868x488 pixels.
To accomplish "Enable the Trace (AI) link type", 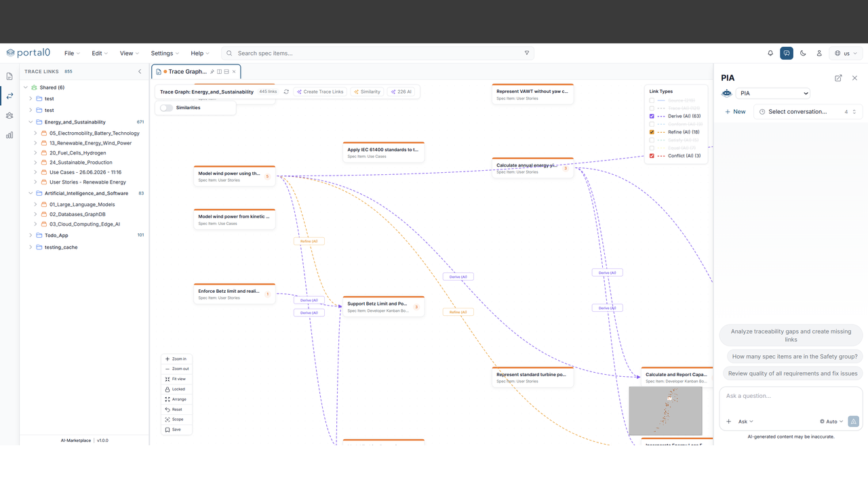I will pyautogui.click(x=652, y=108).
